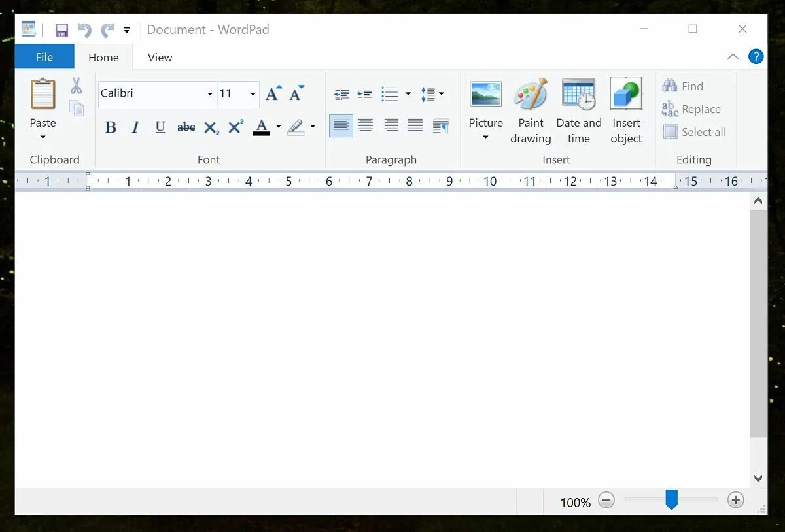Image resolution: width=785 pixels, height=532 pixels.
Task: Click the scroll down arrow
Action: (758, 478)
